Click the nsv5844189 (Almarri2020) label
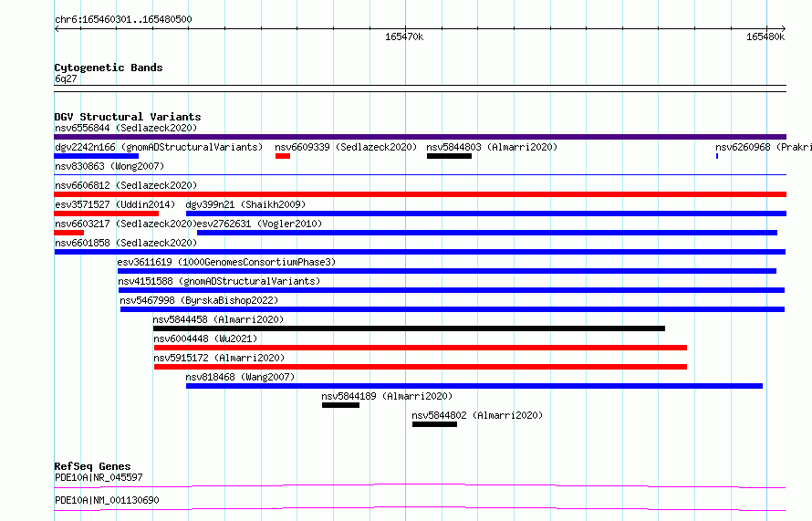 tap(387, 396)
